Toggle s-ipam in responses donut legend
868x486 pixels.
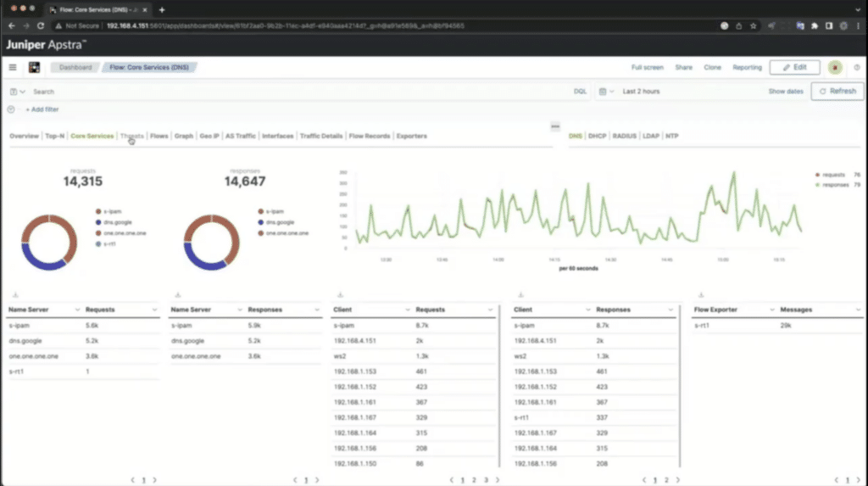(x=270, y=211)
